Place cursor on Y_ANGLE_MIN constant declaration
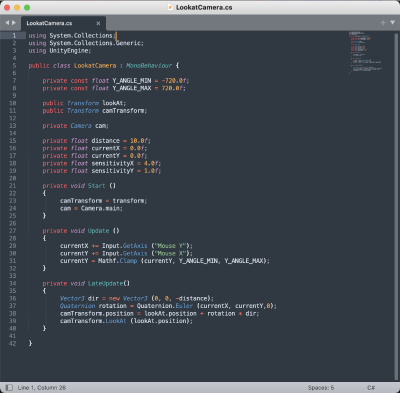Screen dimensions: 400x393 (132, 81)
